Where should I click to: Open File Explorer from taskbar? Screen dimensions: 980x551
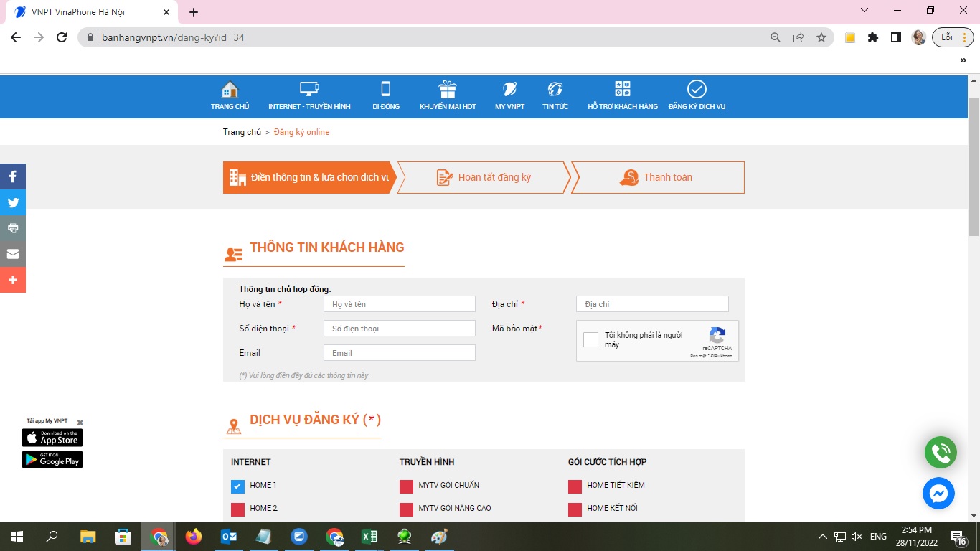coord(88,537)
